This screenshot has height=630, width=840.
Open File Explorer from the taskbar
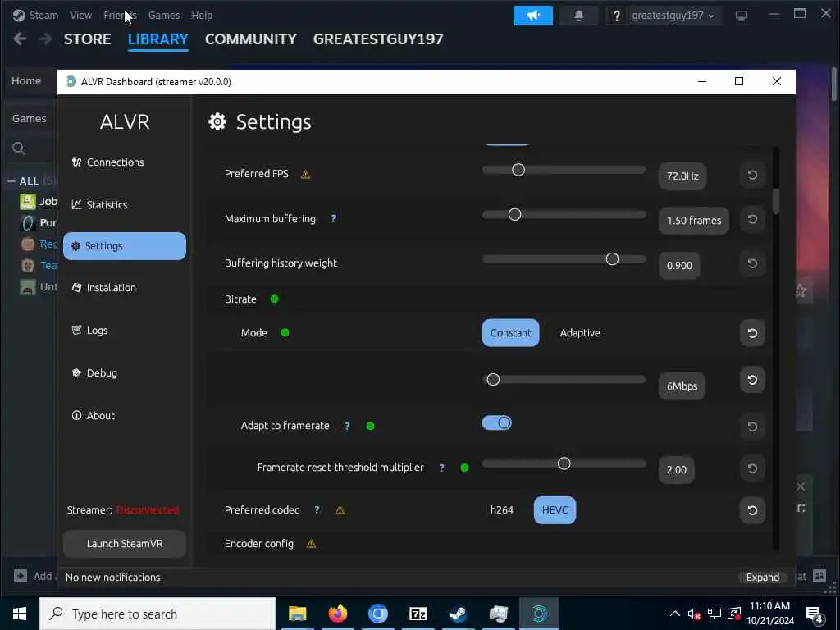point(297,614)
